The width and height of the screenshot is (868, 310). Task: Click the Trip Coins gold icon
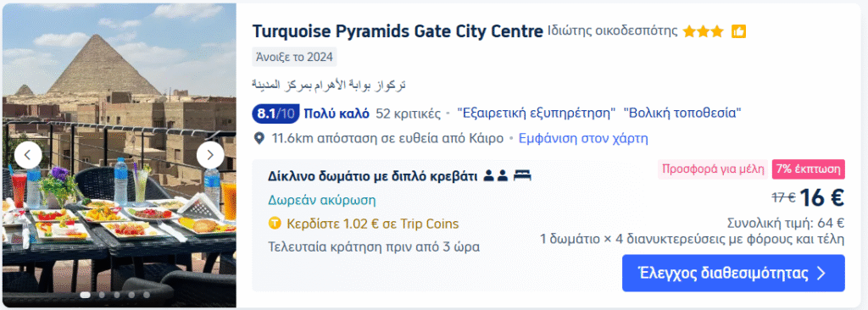pyautogui.click(x=275, y=224)
